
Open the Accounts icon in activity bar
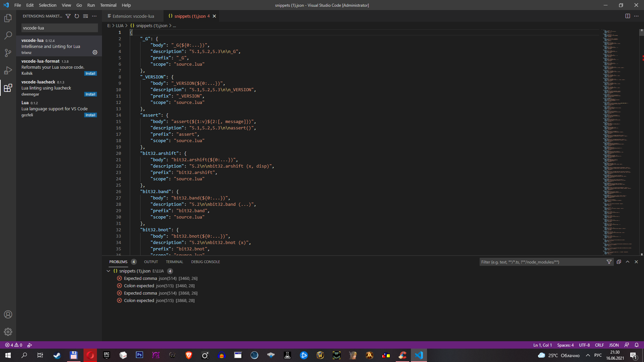tap(8, 314)
